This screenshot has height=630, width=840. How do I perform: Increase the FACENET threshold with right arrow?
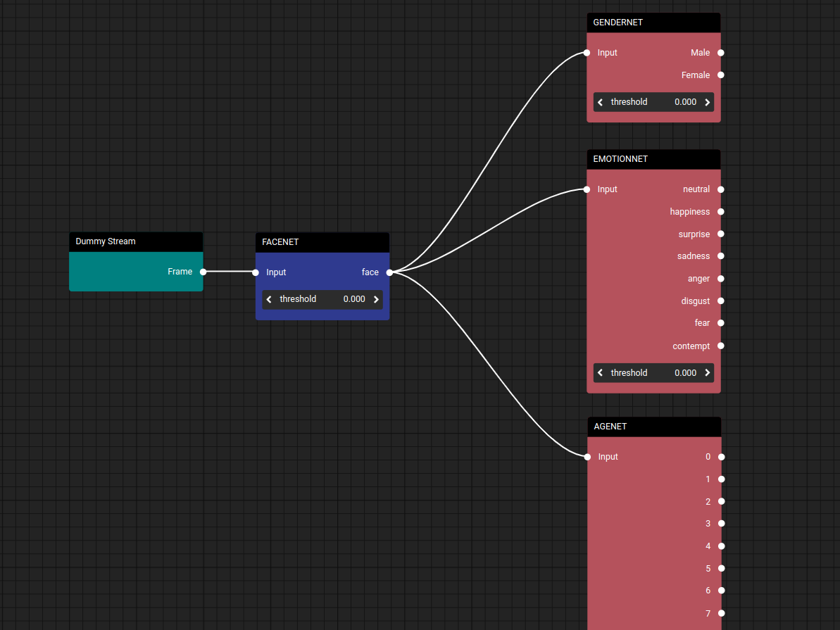376,299
